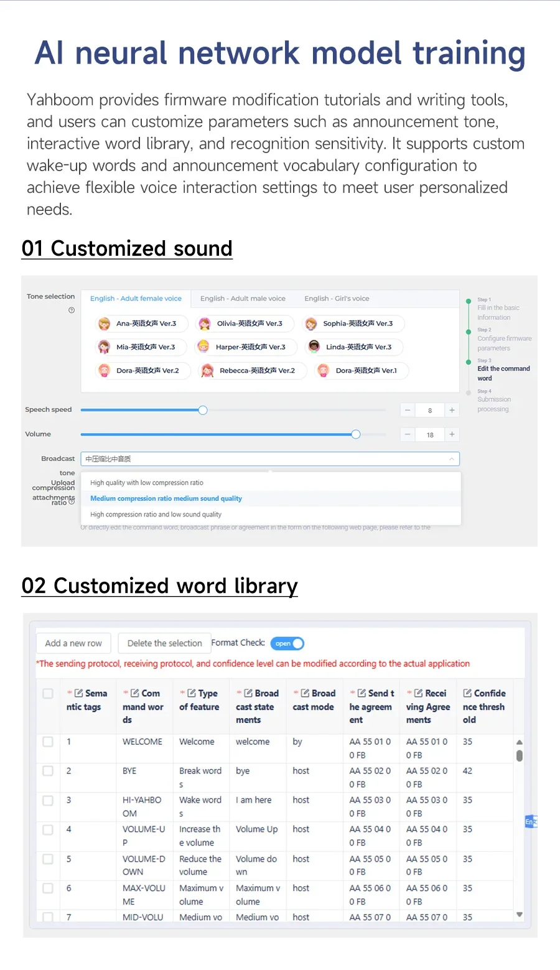Pick the Linda voice avatar icon
This screenshot has width=560, height=970.
click(314, 347)
